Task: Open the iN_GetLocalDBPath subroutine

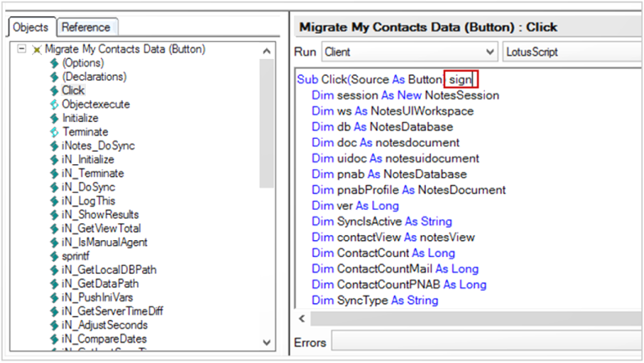Action: point(109,270)
